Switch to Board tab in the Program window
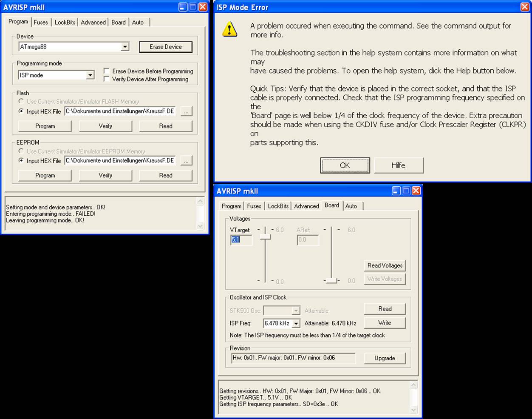 tap(119, 22)
